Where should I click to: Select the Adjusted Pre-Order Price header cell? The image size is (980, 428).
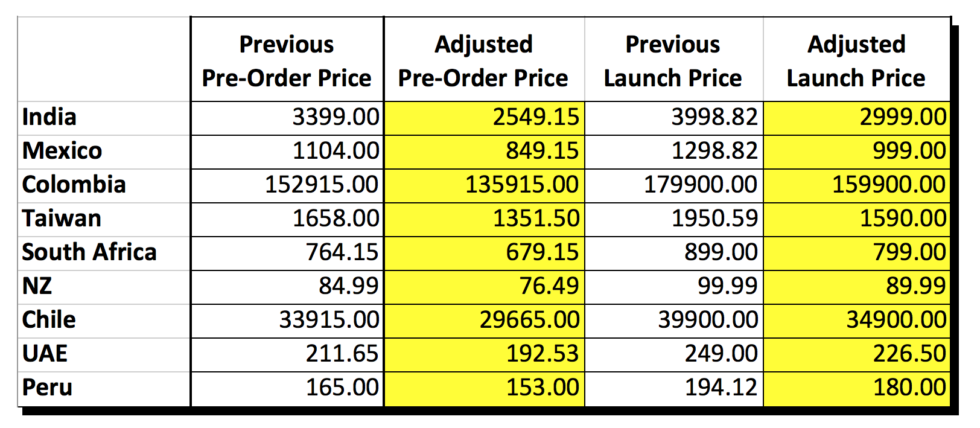coord(484,60)
